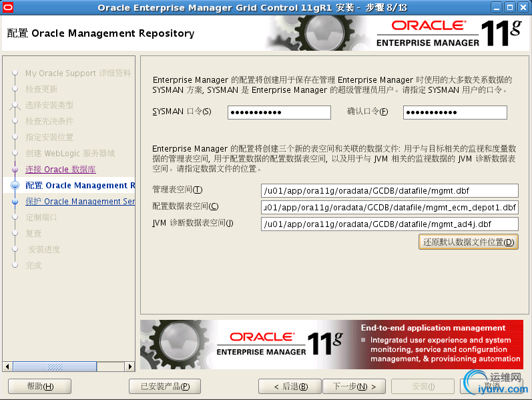This screenshot has height=400, width=532.
Task: Select the current 配置 Oracle Management Repository step
Action: click(x=80, y=186)
